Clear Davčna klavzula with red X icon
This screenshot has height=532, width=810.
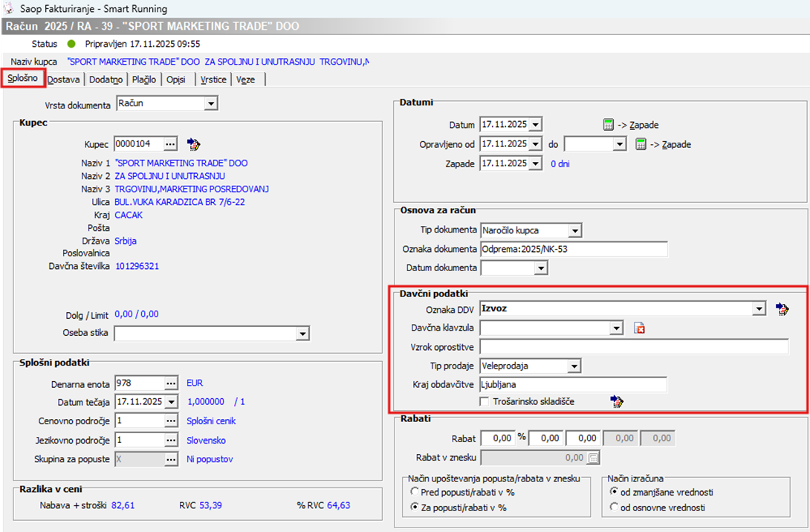point(640,328)
